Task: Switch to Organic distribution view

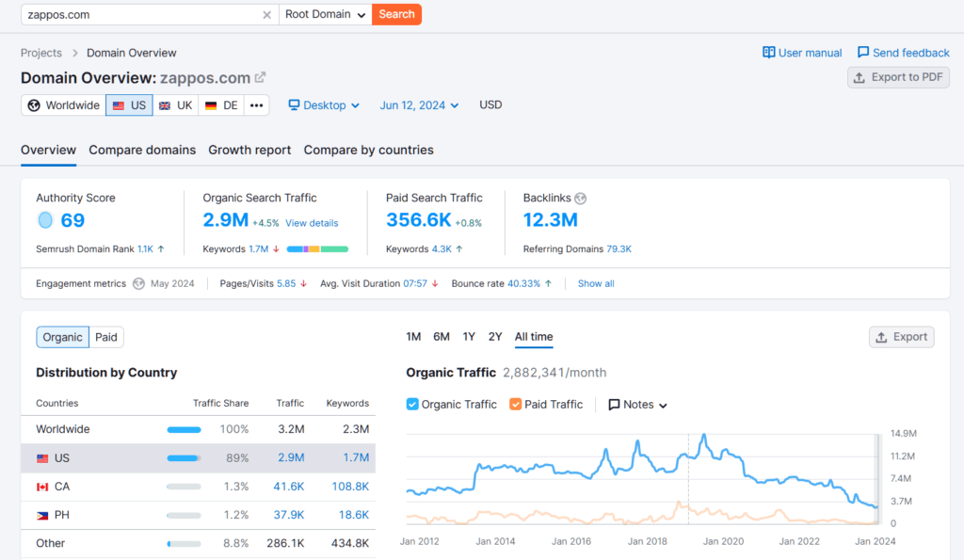Action: coord(63,337)
